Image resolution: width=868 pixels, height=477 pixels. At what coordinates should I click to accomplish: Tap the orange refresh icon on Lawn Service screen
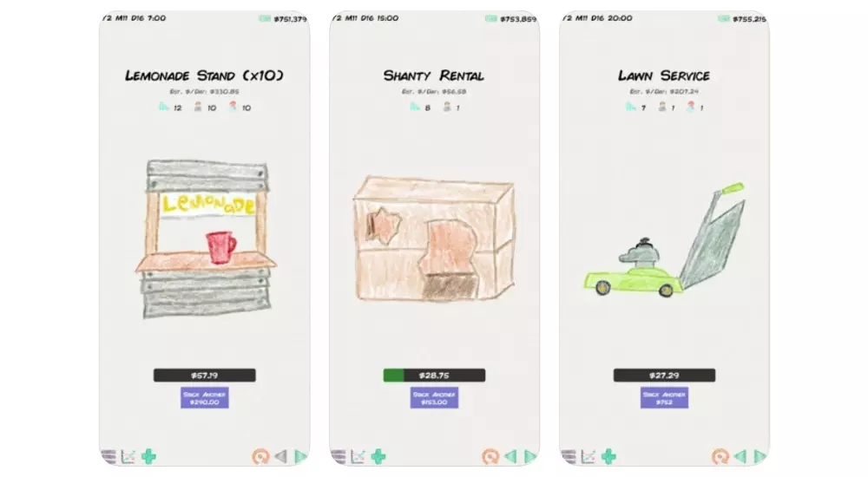coord(720,456)
